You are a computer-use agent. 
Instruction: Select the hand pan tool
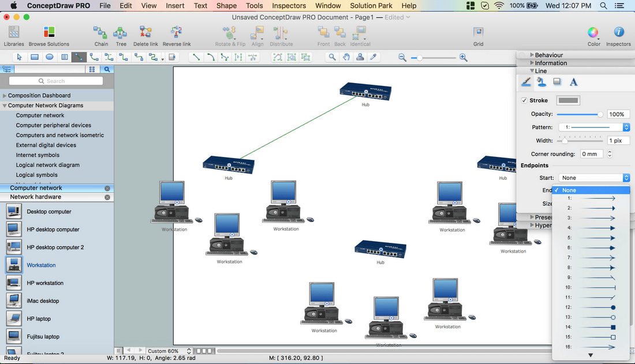click(x=346, y=57)
